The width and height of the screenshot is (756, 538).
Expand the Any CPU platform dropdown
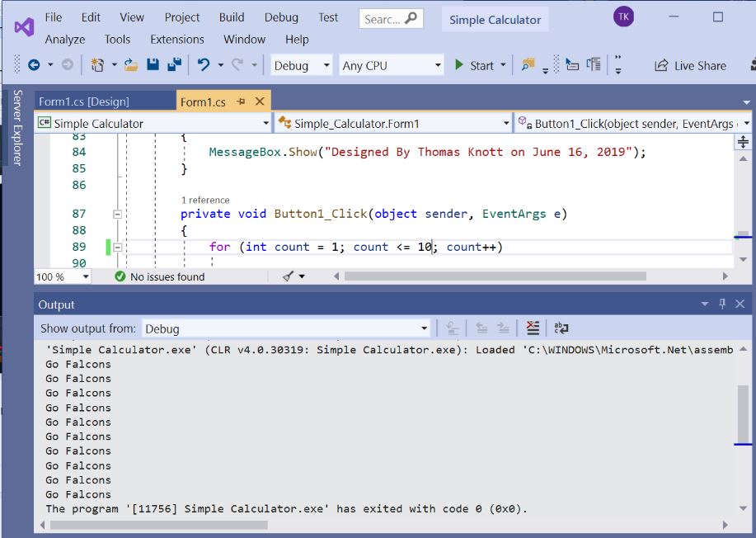[x=392, y=66]
